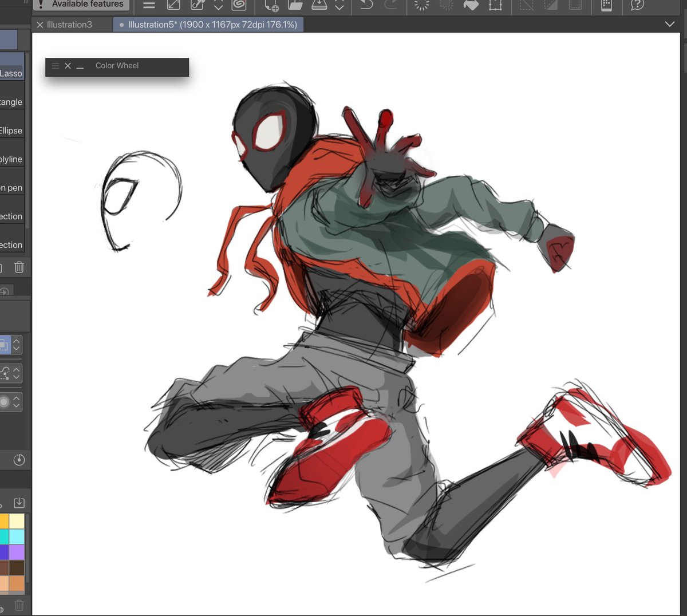Adjust the selection mode stepper arrows

point(17,345)
